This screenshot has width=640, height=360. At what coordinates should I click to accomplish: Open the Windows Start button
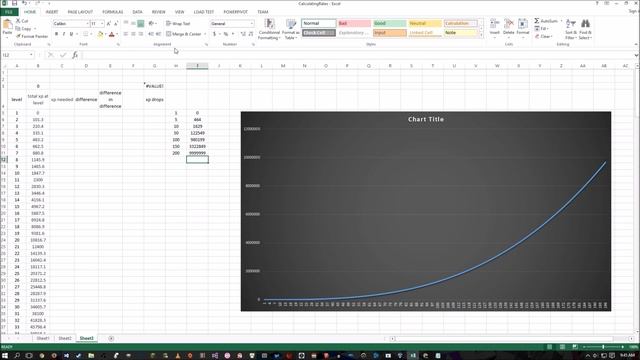coord(5,356)
